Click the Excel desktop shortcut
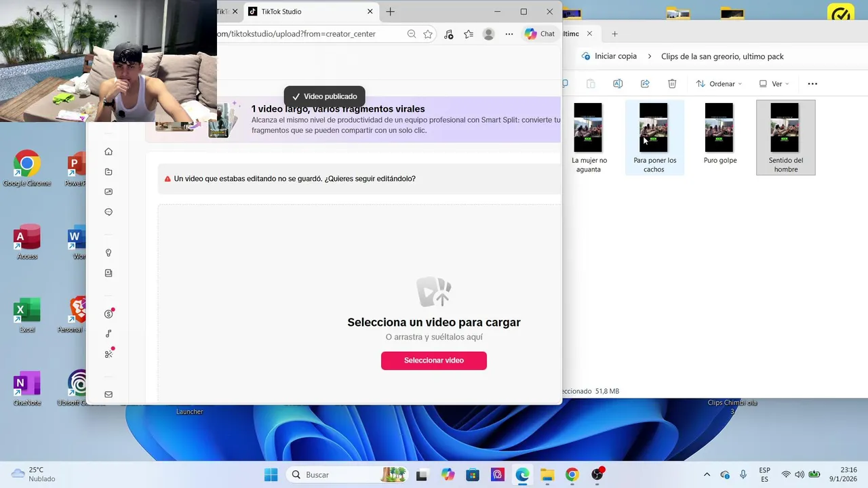Screen dimensions: 868x488 [x=27, y=316]
